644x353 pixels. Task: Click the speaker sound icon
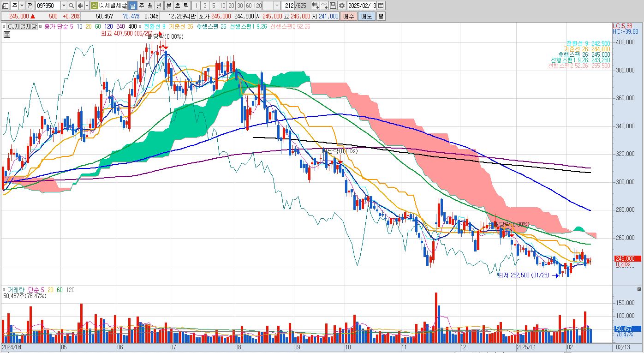click(80, 6)
